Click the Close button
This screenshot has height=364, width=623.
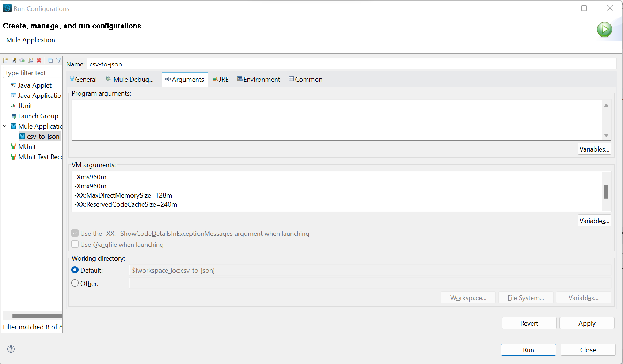[x=588, y=350]
